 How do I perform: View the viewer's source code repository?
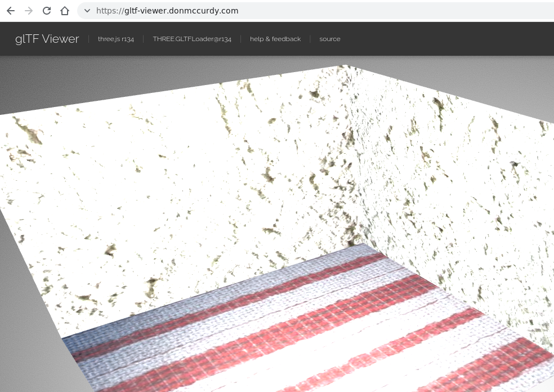click(x=329, y=39)
